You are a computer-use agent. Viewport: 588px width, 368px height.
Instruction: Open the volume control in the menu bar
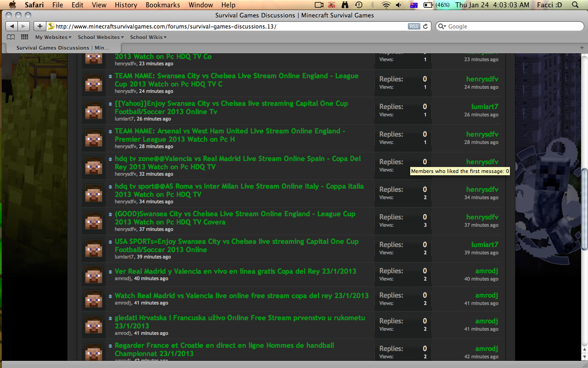(x=399, y=5)
